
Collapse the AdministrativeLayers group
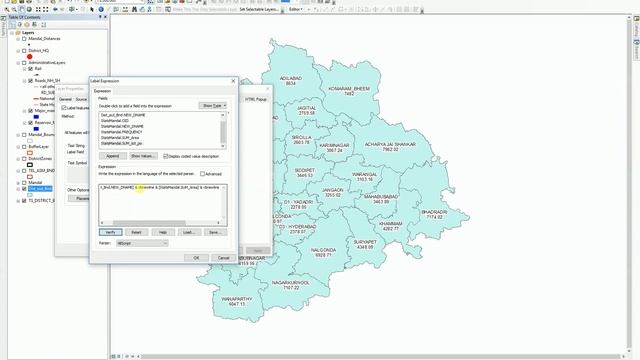tap(18, 63)
